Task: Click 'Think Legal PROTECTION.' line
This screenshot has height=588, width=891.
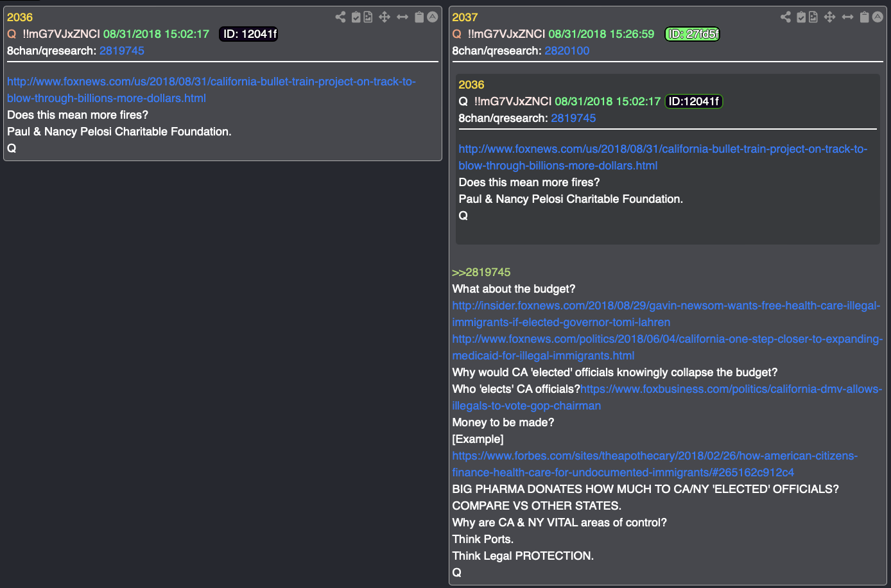Action: (523, 556)
